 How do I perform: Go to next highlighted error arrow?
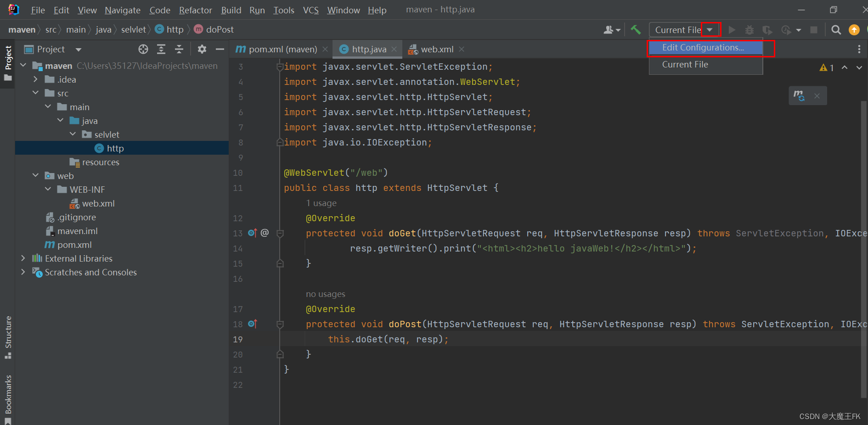(x=859, y=67)
